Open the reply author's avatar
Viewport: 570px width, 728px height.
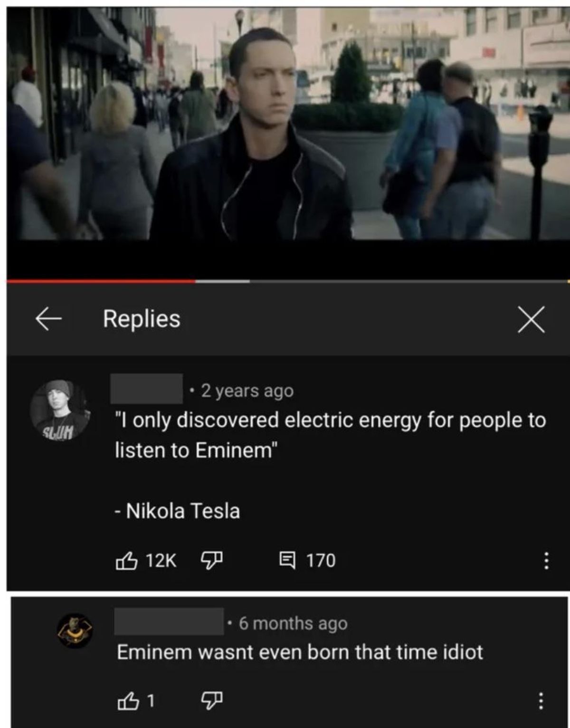pos(75,631)
